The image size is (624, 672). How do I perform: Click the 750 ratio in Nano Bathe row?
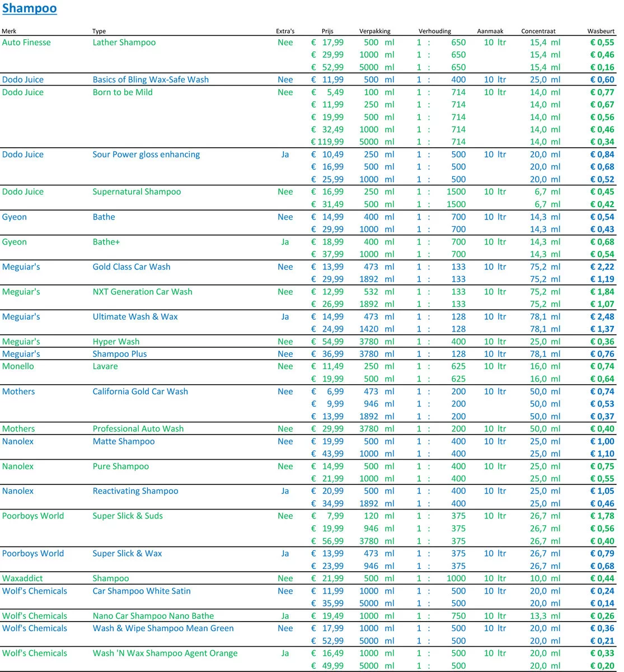pyautogui.click(x=458, y=616)
